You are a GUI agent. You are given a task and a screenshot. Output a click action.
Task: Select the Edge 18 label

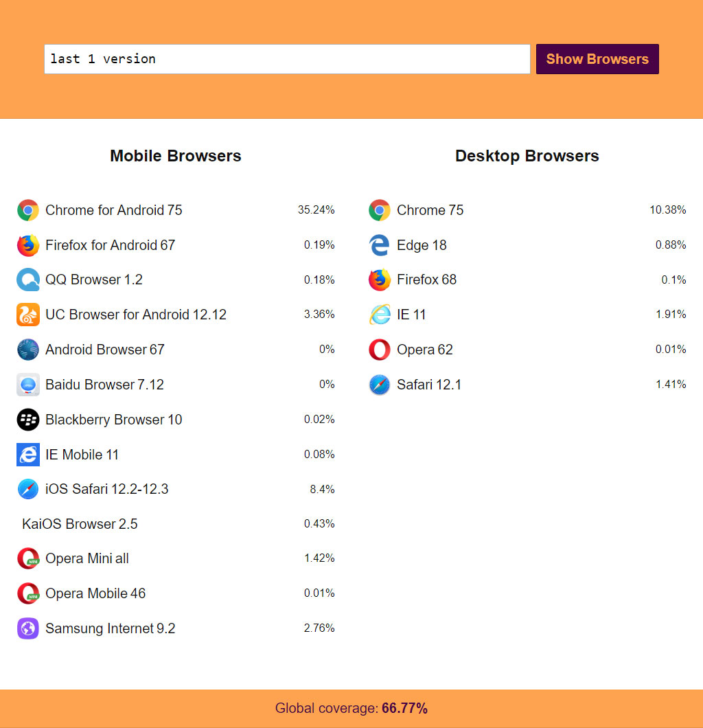coord(422,245)
